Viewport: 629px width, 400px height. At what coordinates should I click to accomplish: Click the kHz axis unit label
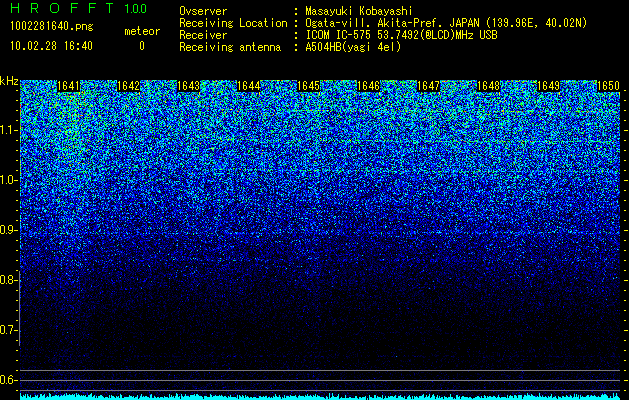point(9,81)
